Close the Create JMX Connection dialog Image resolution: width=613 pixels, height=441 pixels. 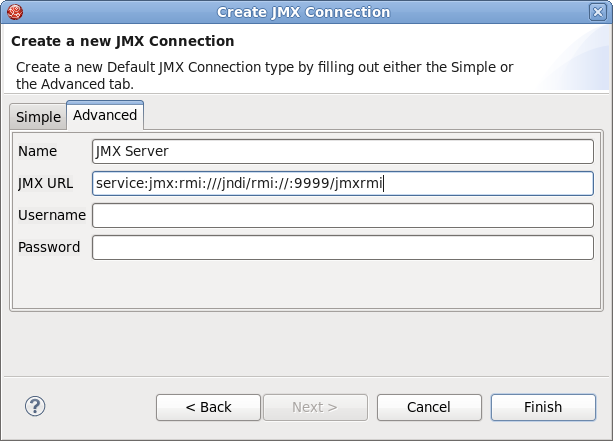(x=600, y=12)
